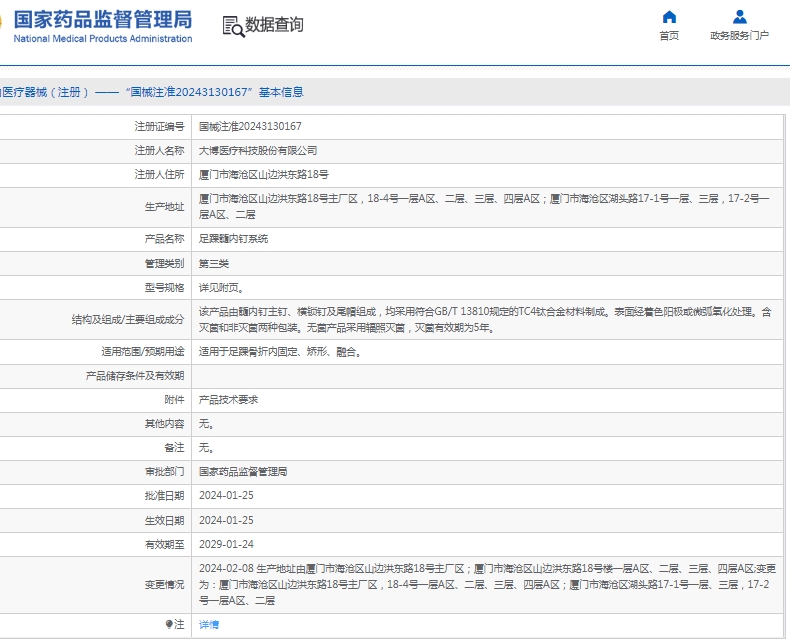Click registrant address 厦门市海沧区山边洪东路18号
Viewport: 790px width, 644px height.
pos(264,175)
